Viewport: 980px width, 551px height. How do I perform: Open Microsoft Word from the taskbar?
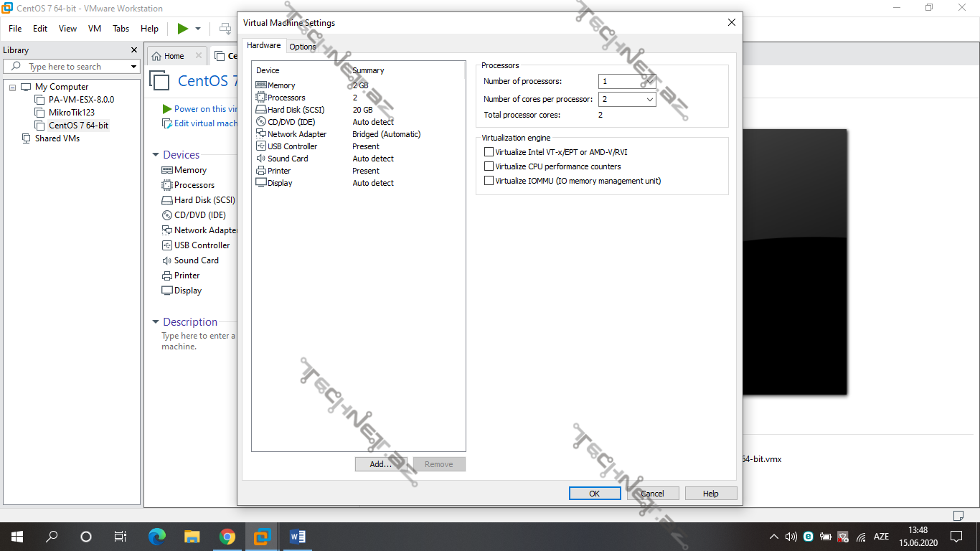point(297,537)
